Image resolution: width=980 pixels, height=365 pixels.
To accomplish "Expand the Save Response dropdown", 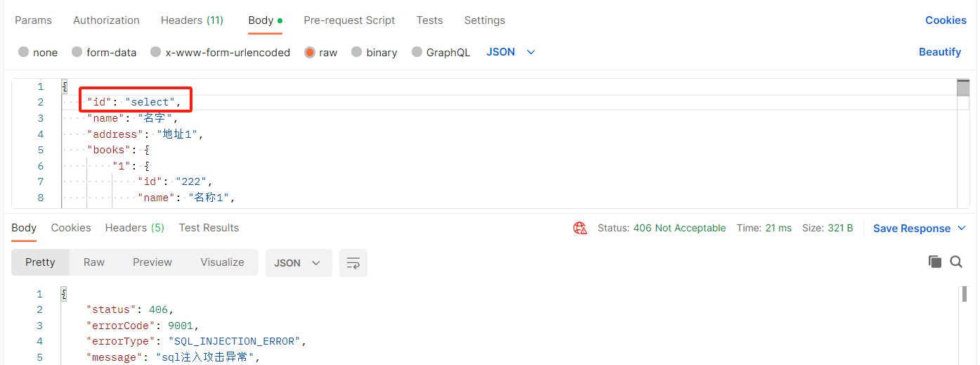I will 962,229.
